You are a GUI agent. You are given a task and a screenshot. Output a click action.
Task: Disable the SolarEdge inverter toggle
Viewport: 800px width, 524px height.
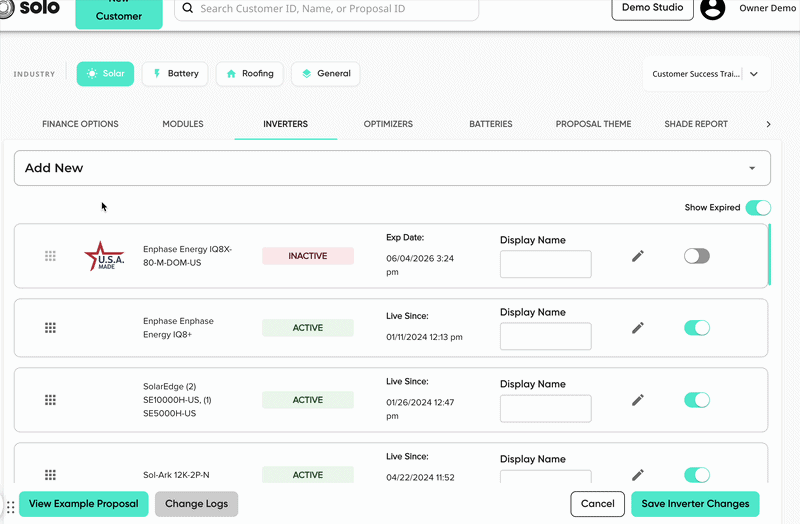click(x=697, y=400)
